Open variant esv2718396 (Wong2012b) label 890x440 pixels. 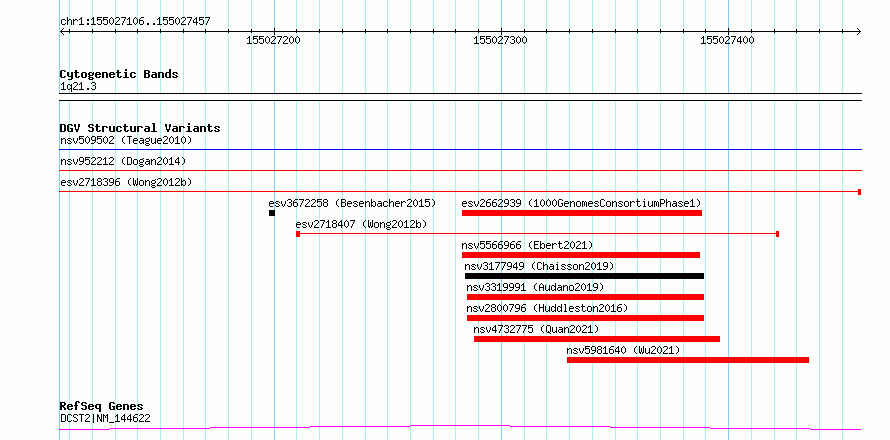pyautogui.click(x=126, y=182)
